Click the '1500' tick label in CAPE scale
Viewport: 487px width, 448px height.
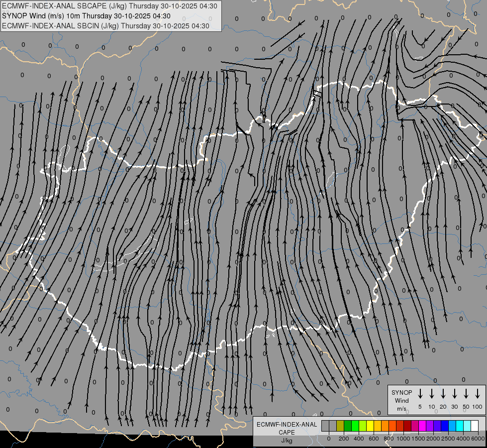pos(418,439)
